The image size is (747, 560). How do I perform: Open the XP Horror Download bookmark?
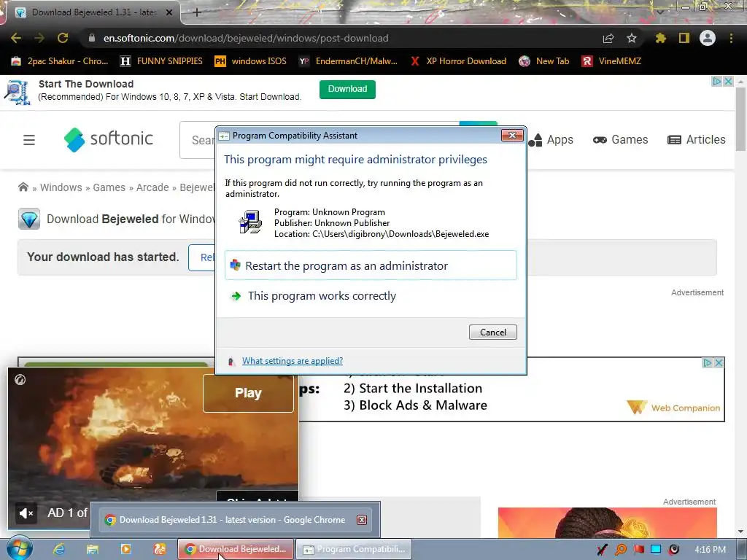pos(458,61)
